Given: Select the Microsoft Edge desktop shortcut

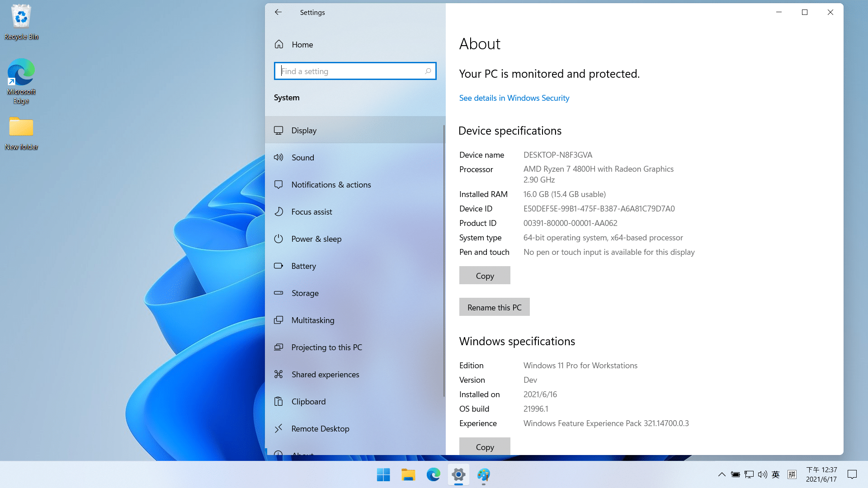Looking at the screenshot, I should (x=21, y=81).
